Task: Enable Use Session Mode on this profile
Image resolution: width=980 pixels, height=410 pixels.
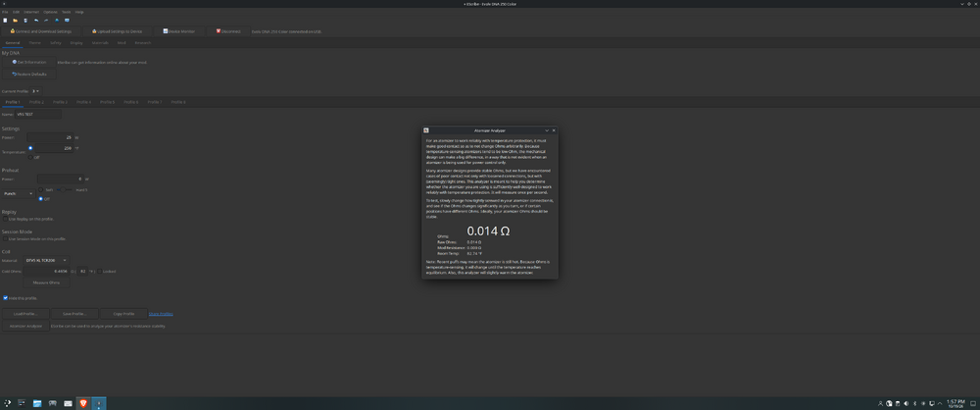Action: tap(5, 238)
